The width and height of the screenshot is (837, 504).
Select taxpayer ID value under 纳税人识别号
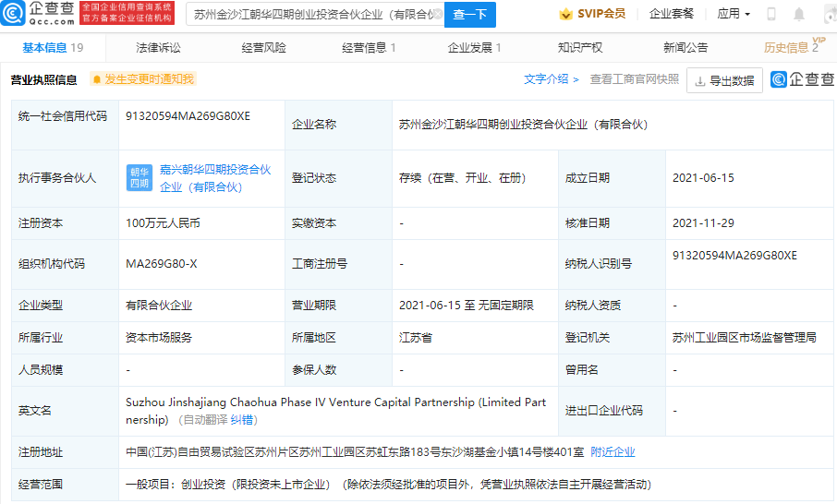pyautogui.click(x=734, y=256)
